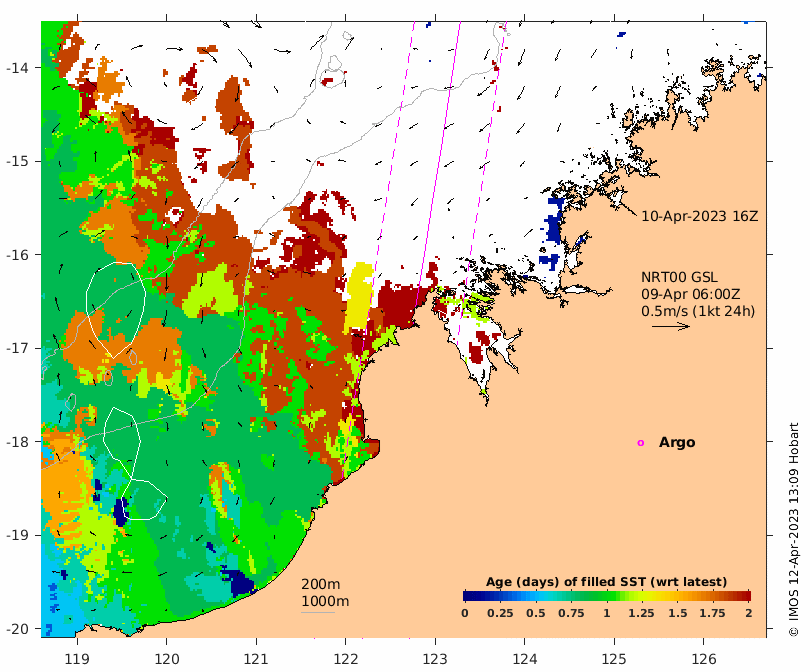
Task: Click the longitude axis label '123'
Action: [435, 659]
